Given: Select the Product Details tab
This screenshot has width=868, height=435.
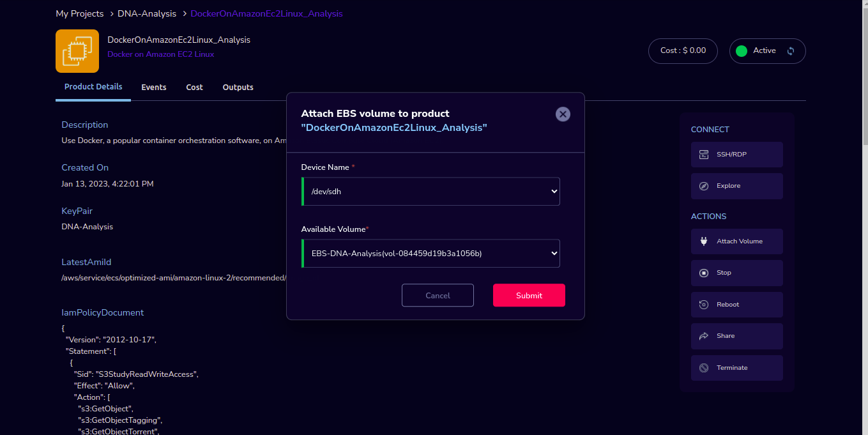Looking at the screenshot, I should (93, 87).
